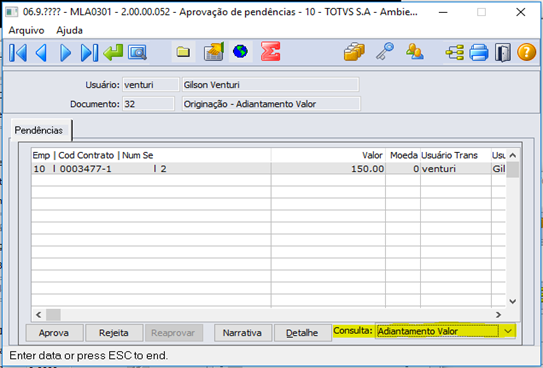Click the hierarchy tree structure icon
The image size is (543, 368).
click(x=454, y=53)
